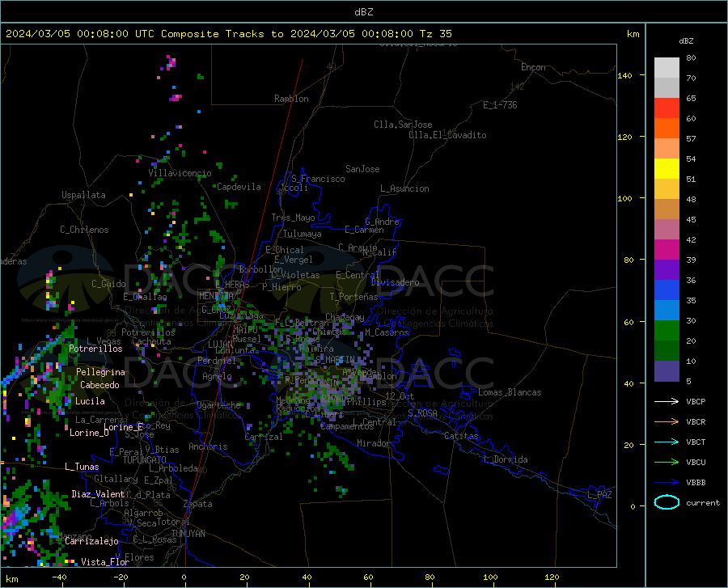Click the E_1-736 label
This screenshot has width=728, height=588.
(500, 105)
